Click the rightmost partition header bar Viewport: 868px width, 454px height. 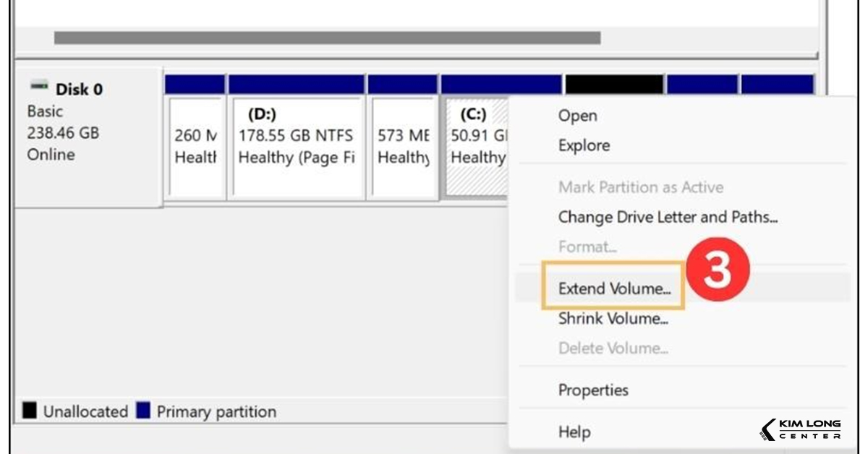[x=777, y=84]
